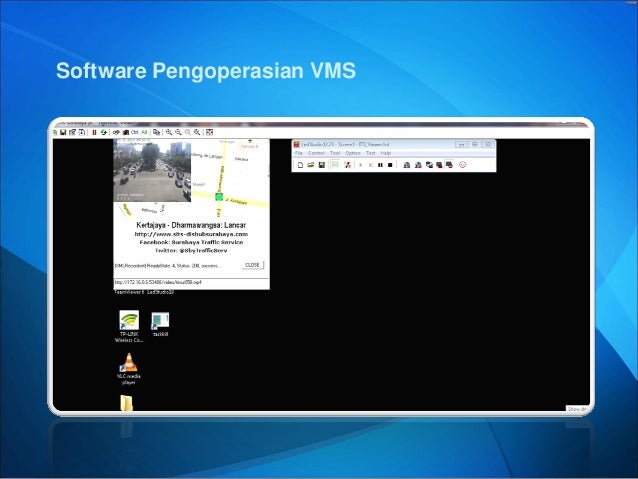The image size is (638, 479).
Task: Open the File menu in LedStudio
Action: (299, 153)
